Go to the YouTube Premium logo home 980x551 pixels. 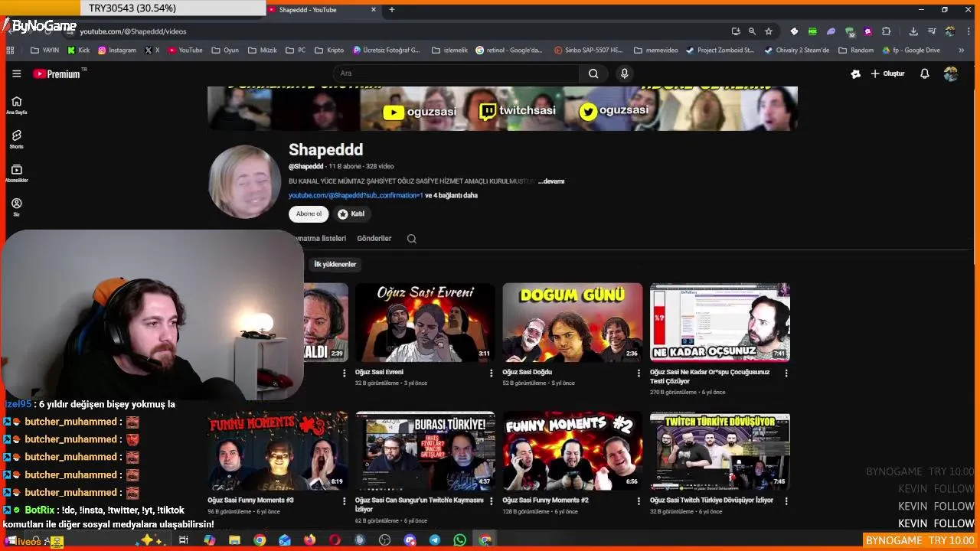(x=57, y=73)
